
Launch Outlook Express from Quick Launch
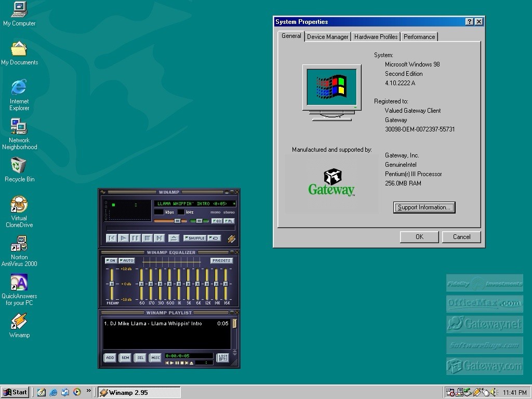tap(65, 392)
